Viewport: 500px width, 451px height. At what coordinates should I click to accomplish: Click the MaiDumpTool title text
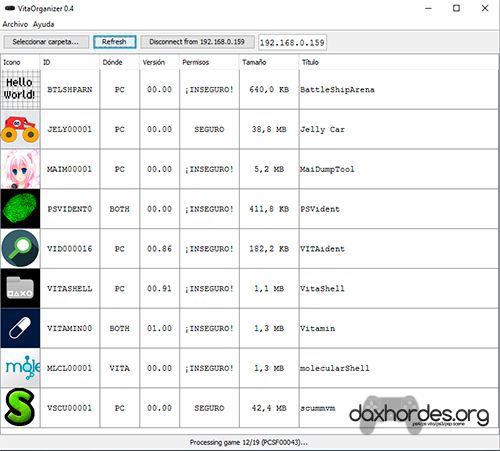tap(327, 169)
